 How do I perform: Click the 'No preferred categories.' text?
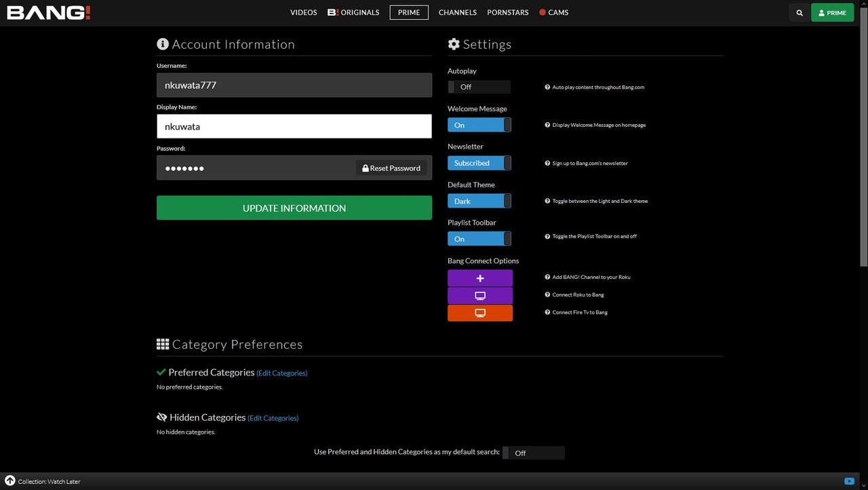190,387
